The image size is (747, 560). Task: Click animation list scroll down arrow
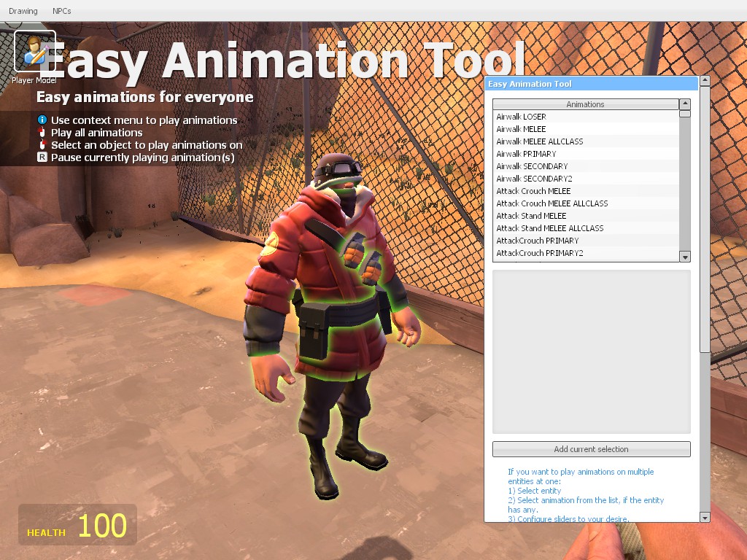coord(684,257)
